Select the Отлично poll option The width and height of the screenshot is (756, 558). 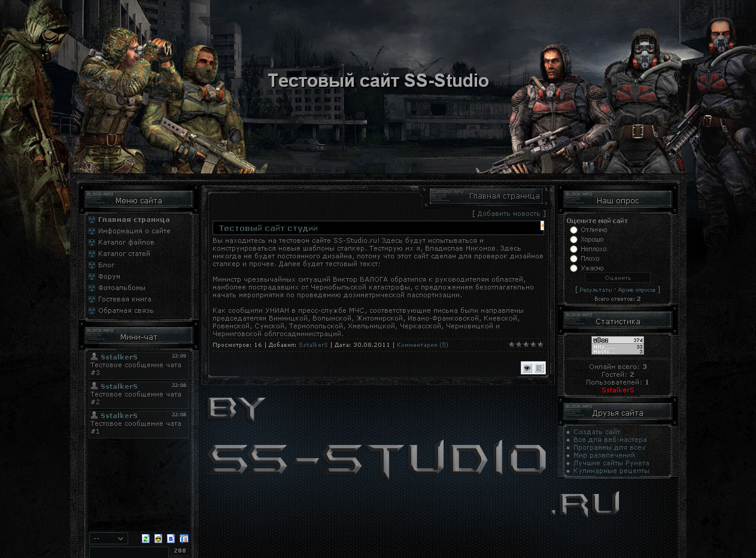[x=573, y=230]
